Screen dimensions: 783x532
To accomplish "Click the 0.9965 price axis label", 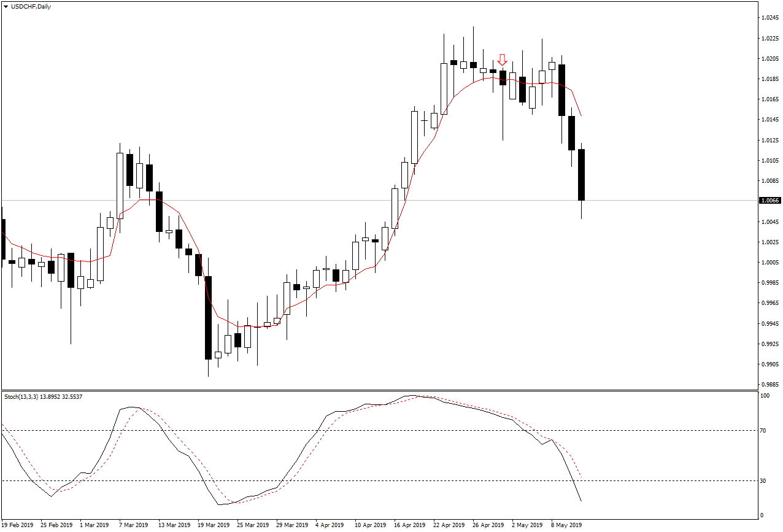I will (x=770, y=303).
